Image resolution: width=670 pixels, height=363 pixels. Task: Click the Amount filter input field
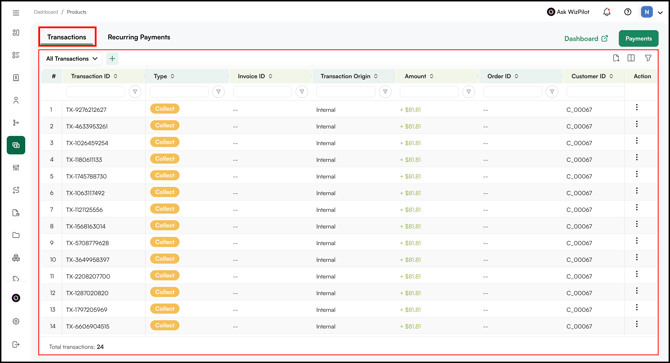[429, 91]
